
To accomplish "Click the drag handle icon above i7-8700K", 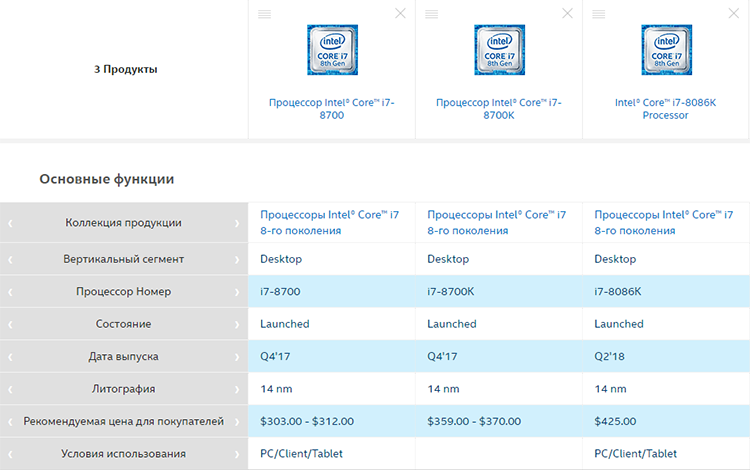I will click(431, 14).
